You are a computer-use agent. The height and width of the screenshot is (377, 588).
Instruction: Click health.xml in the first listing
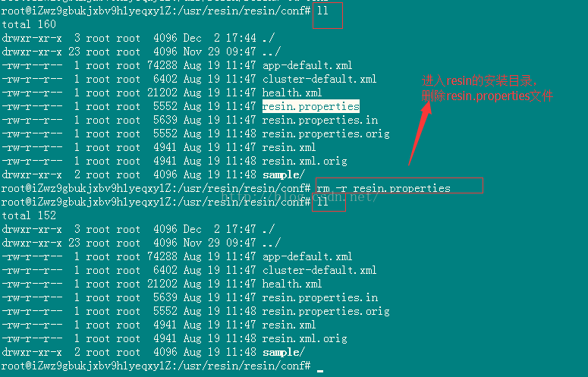tap(292, 93)
